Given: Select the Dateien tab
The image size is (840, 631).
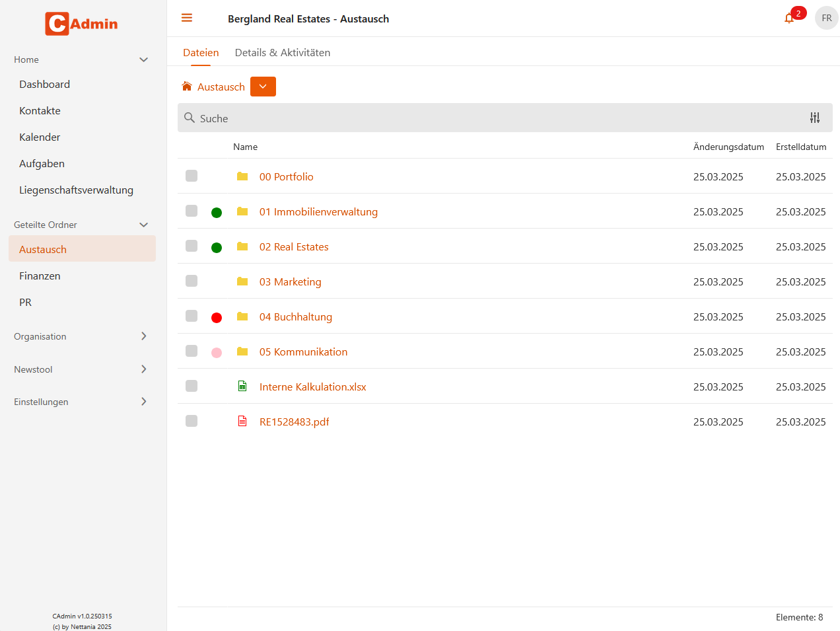Looking at the screenshot, I should point(201,52).
